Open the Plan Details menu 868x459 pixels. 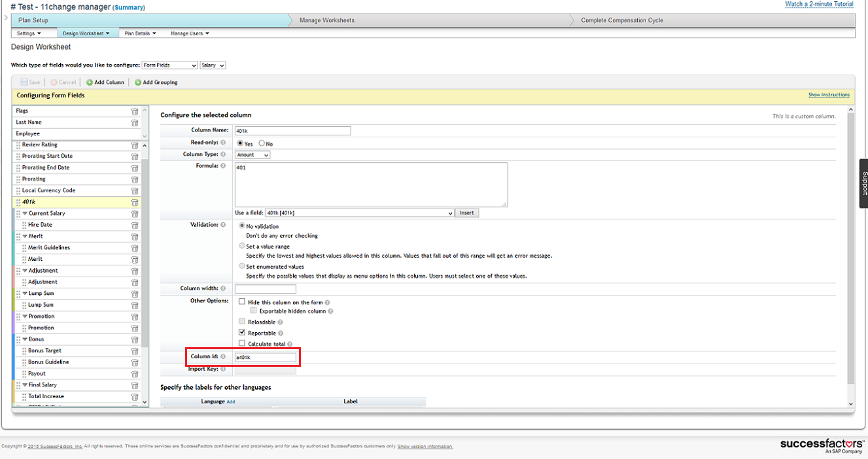pyautogui.click(x=140, y=33)
